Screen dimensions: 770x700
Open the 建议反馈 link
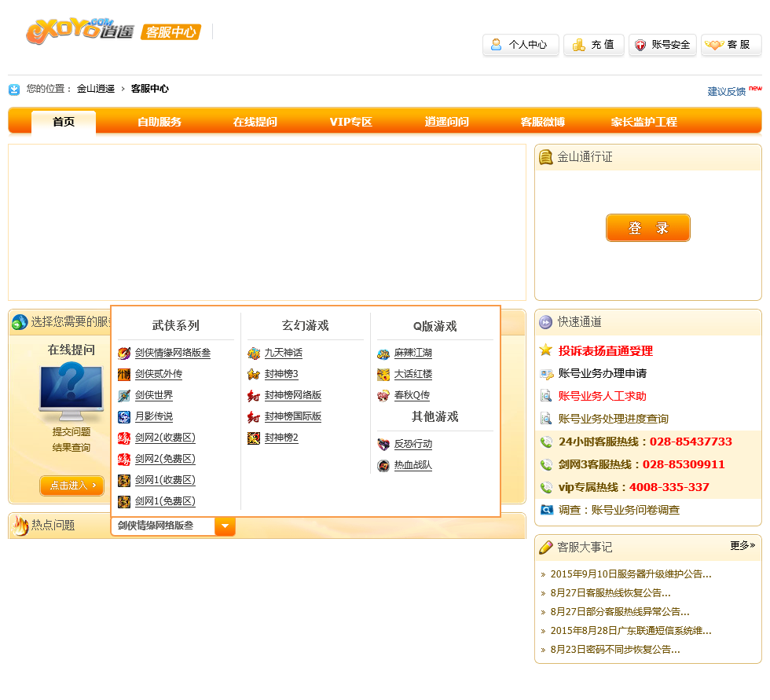(x=726, y=91)
